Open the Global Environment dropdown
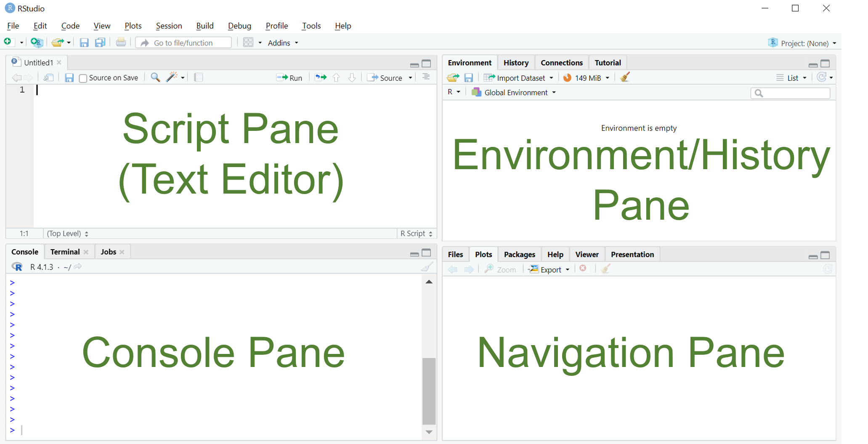This screenshot has width=868, height=444. tap(514, 93)
